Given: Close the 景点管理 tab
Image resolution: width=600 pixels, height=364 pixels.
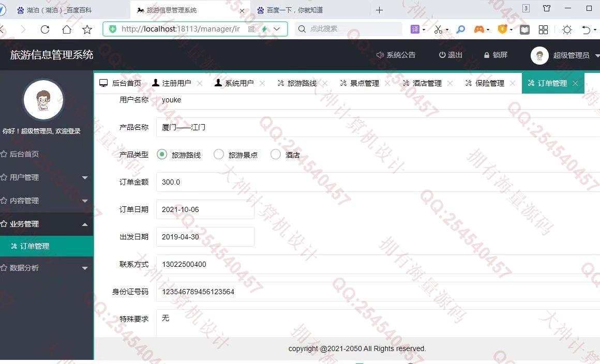Looking at the screenshot, I should tap(387, 83).
